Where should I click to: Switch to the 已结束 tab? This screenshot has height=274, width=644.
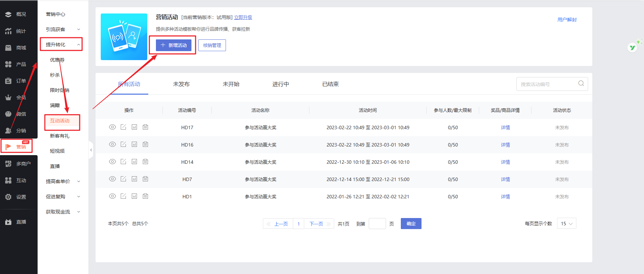pos(330,84)
